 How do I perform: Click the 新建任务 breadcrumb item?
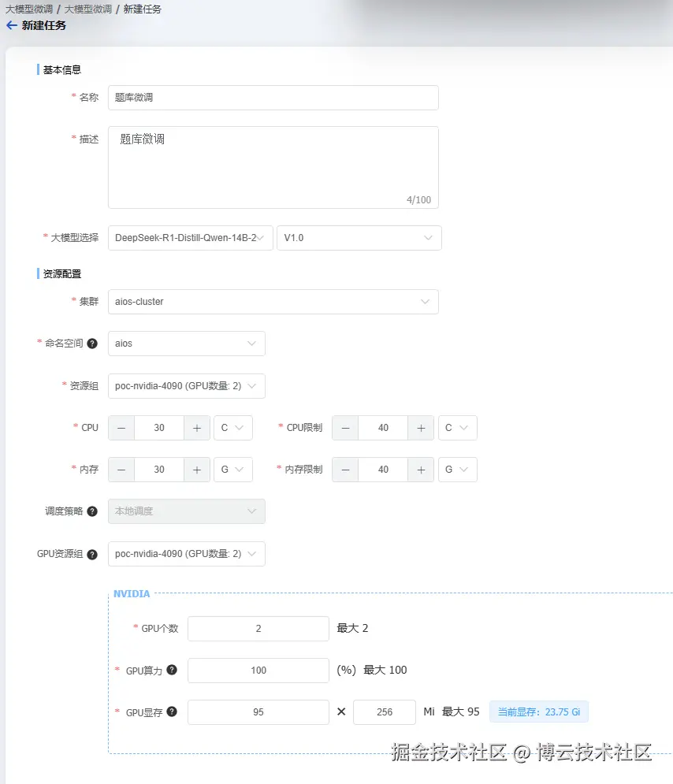142,9
